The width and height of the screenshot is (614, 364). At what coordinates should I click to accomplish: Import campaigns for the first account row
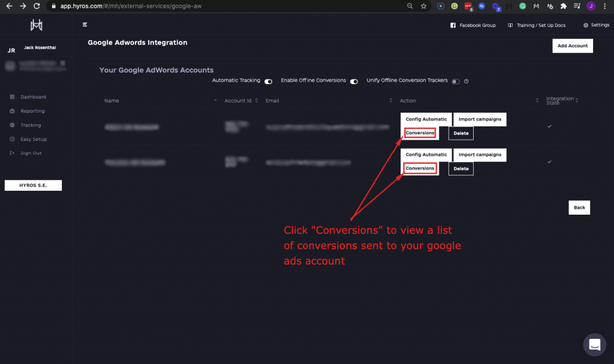click(x=480, y=119)
